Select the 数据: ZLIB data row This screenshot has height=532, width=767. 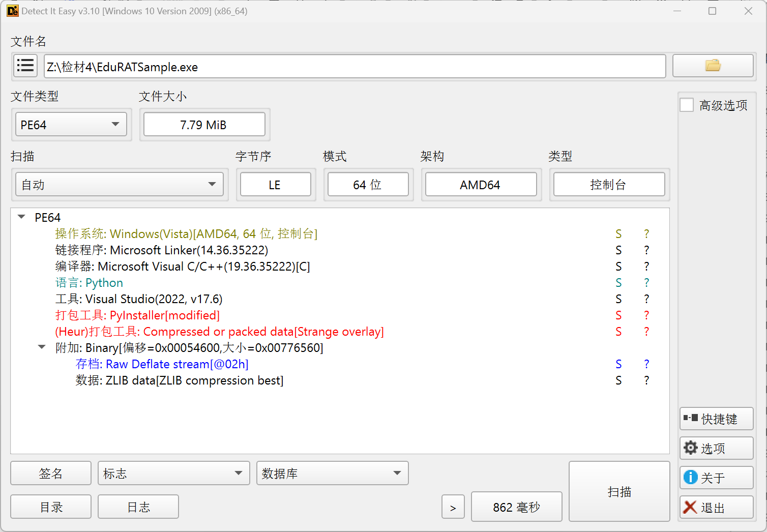click(x=180, y=380)
